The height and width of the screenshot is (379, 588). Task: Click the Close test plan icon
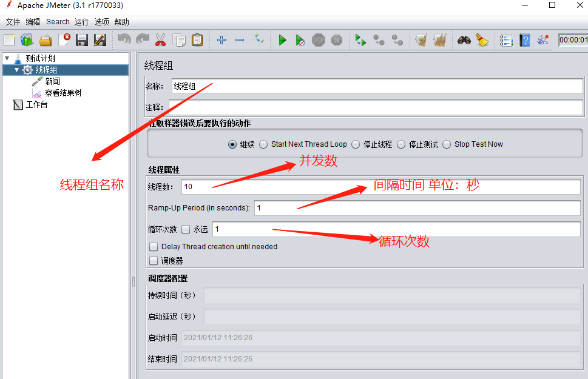coord(64,40)
